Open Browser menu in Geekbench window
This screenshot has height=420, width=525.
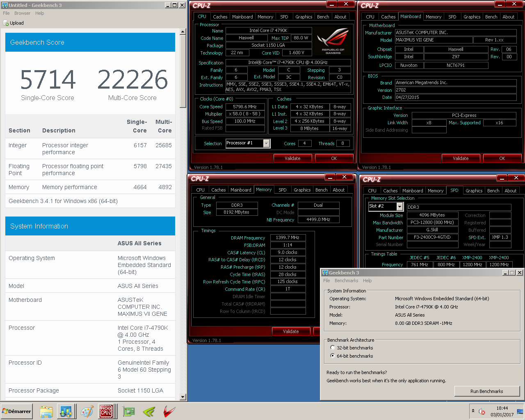pyautogui.click(x=22, y=13)
